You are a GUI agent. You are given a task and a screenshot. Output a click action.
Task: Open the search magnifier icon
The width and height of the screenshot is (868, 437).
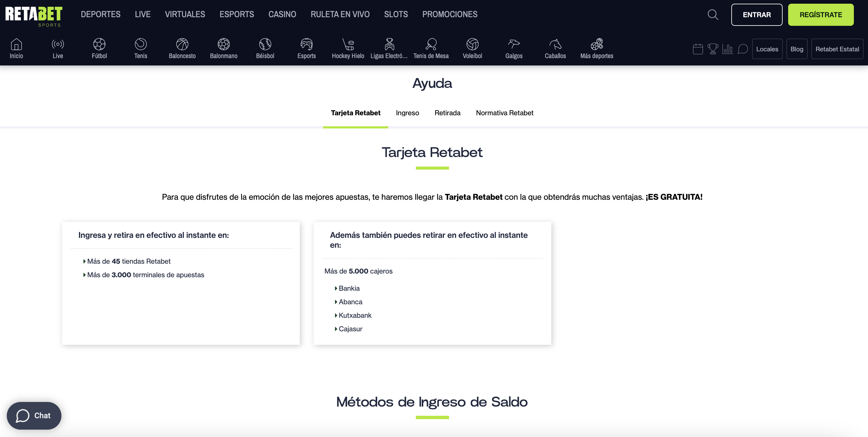click(x=713, y=14)
